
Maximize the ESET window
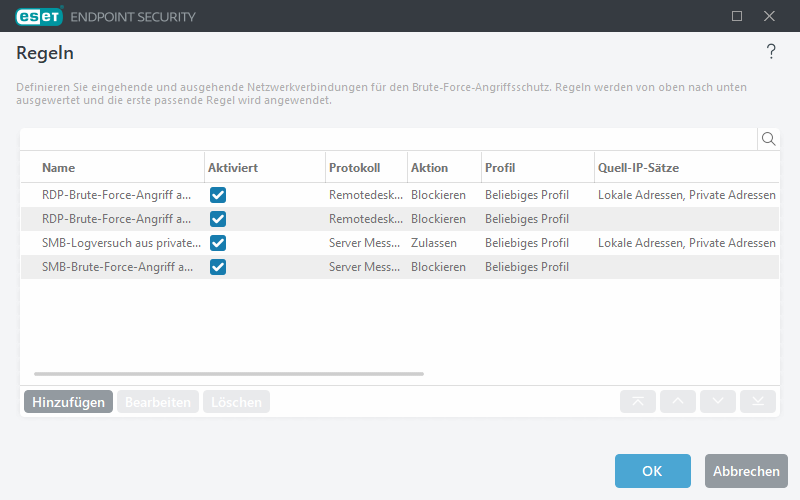(737, 16)
